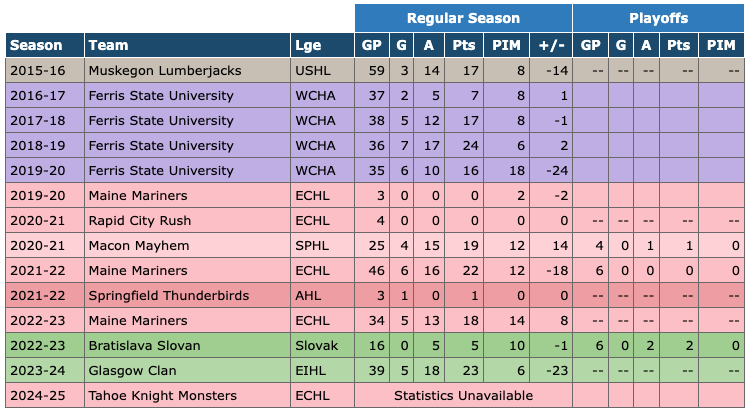Click the Regular Season group header

[x=463, y=18]
